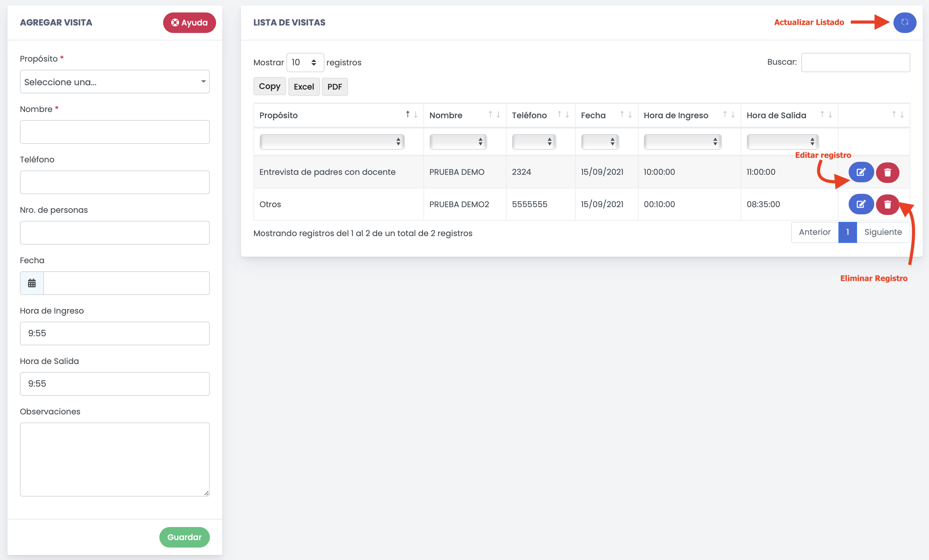Change the Mostrar records count dropdown
The width and height of the screenshot is (929, 560).
pos(305,63)
